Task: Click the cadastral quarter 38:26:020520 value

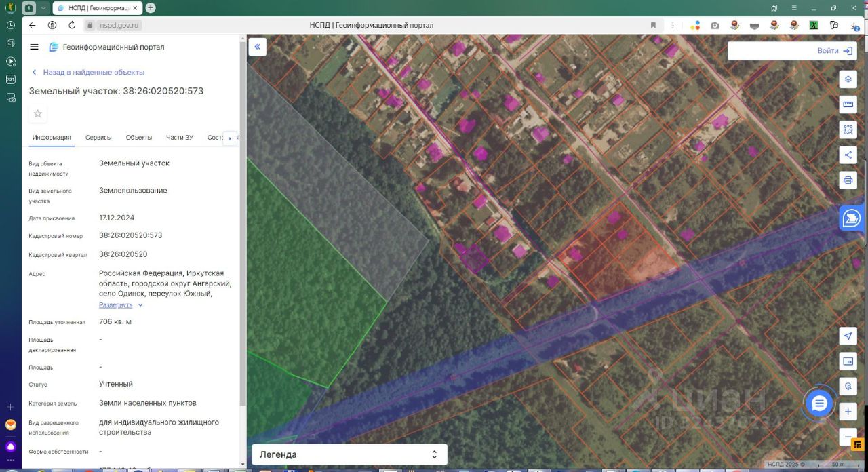Action: coord(123,254)
